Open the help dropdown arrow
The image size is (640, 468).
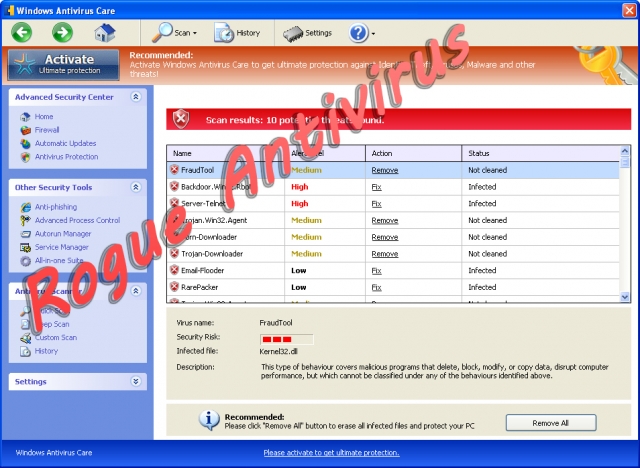pyautogui.click(x=373, y=33)
